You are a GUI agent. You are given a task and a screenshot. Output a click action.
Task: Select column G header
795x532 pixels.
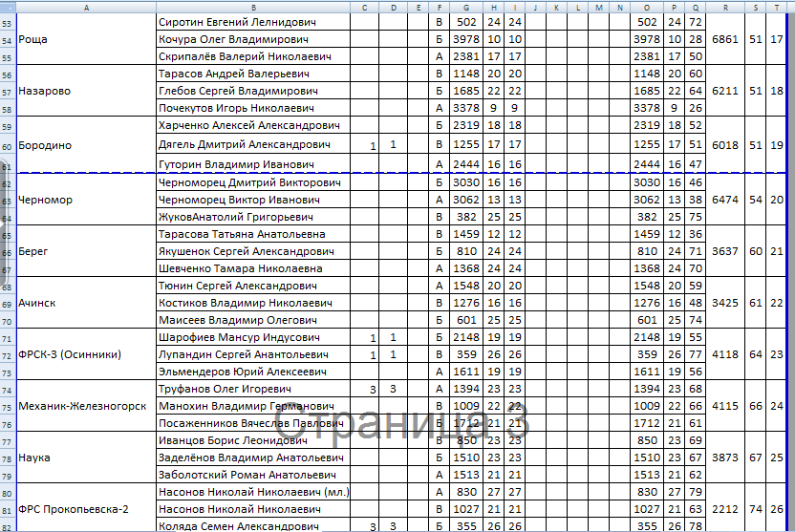(466, 7)
